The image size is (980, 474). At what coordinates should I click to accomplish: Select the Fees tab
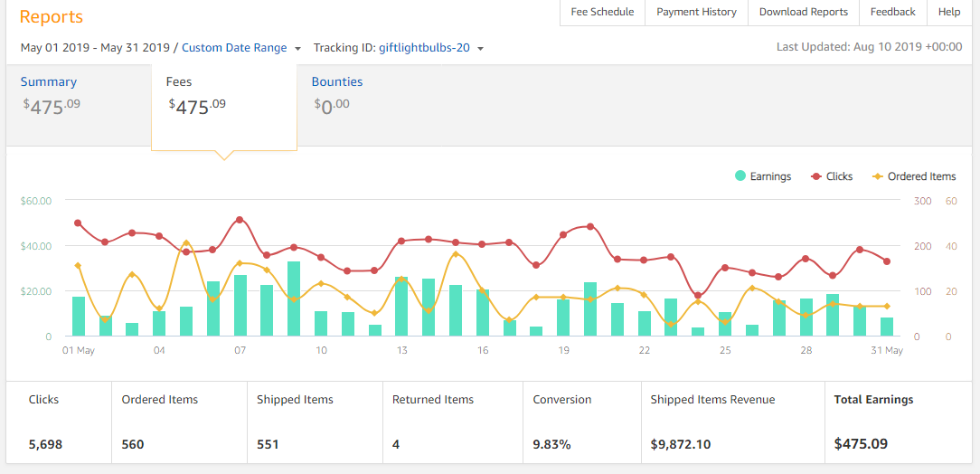[x=179, y=82]
